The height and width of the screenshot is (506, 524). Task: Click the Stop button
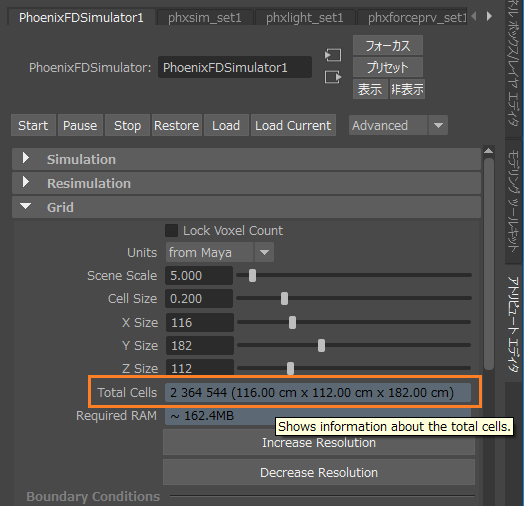(x=127, y=126)
